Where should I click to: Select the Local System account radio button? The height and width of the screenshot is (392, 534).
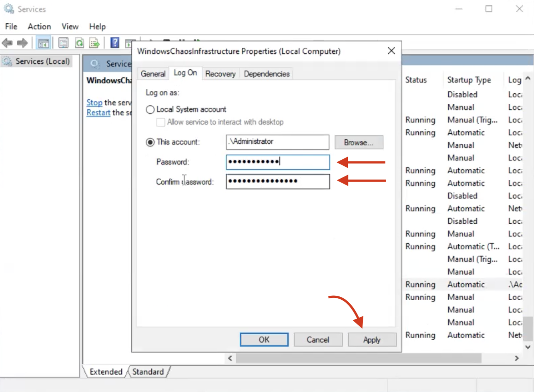[150, 110]
